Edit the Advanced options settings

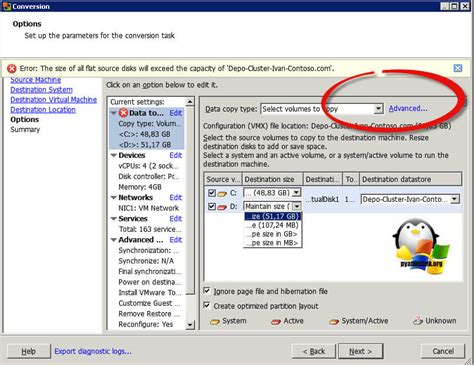(176, 240)
